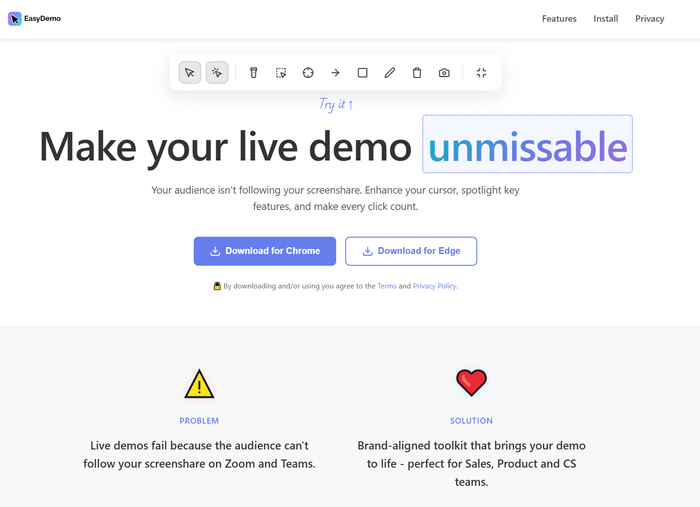Take a screenshot with the camera icon
Viewport: 700px width, 507px height.
pyautogui.click(x=444, y=73)
